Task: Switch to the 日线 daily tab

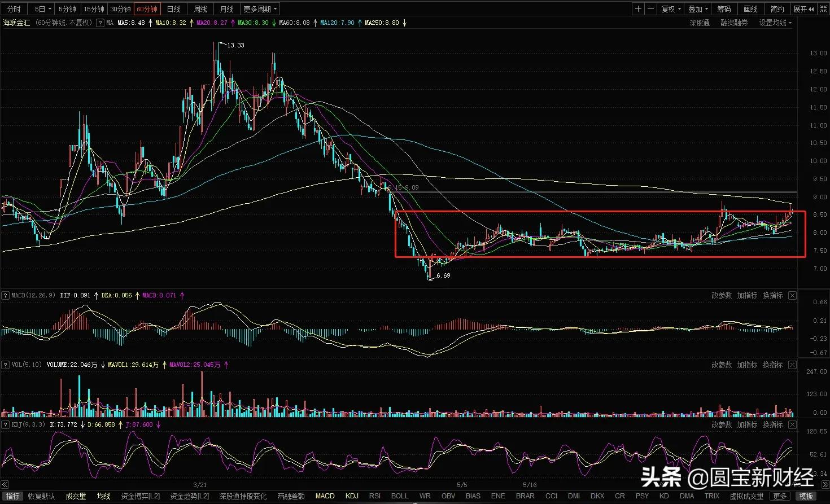Action: pyautogui.click(x=174, y=9)
